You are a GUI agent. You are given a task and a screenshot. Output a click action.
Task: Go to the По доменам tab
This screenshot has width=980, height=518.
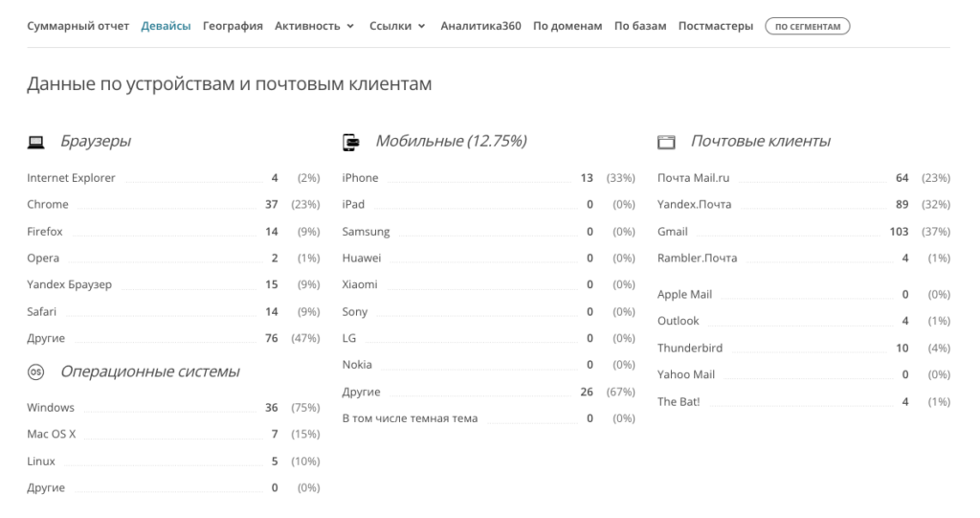(568, 26)
